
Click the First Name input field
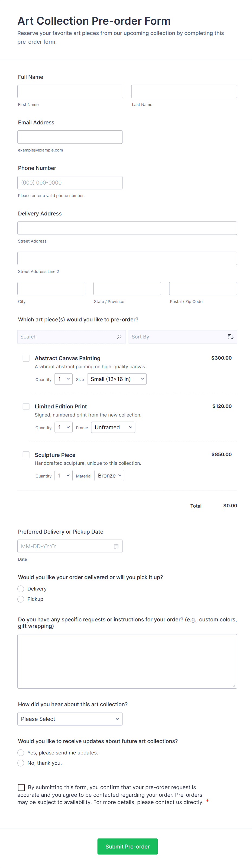[x=70, y=92]
